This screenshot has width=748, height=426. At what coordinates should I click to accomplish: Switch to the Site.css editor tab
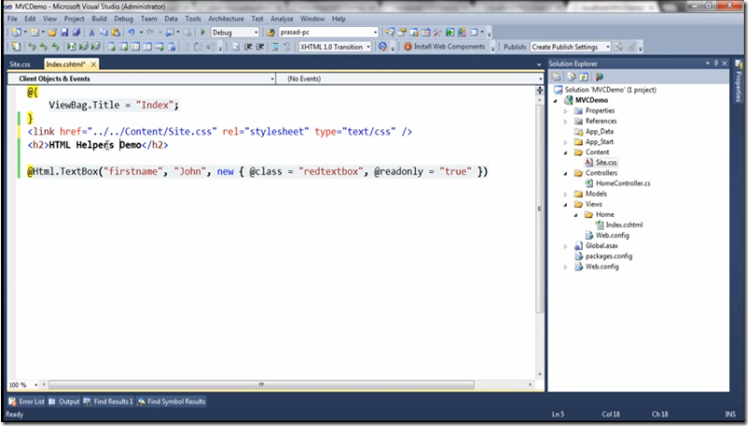tap(20, 64)
